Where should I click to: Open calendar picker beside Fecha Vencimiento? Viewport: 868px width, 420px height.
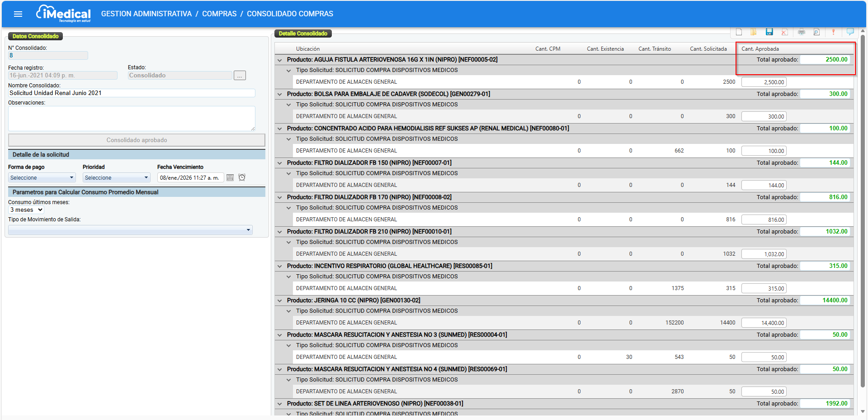(x=230, y=178)
